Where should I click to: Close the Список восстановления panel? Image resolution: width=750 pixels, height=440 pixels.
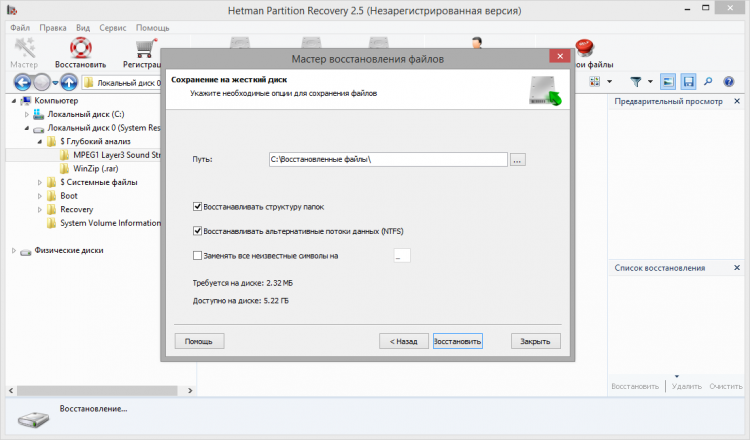pos(737,268)
